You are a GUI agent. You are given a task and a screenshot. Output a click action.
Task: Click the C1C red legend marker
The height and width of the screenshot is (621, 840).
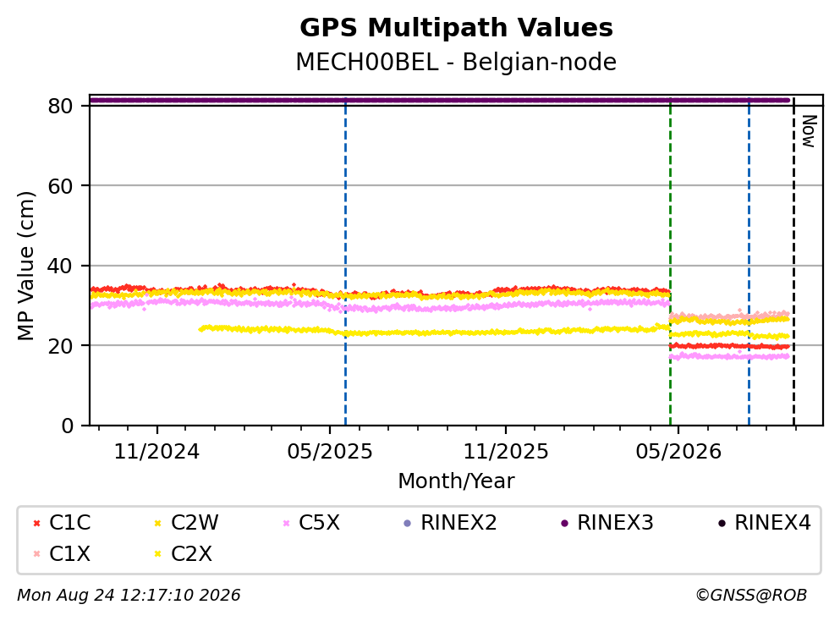tap(36, 523)
